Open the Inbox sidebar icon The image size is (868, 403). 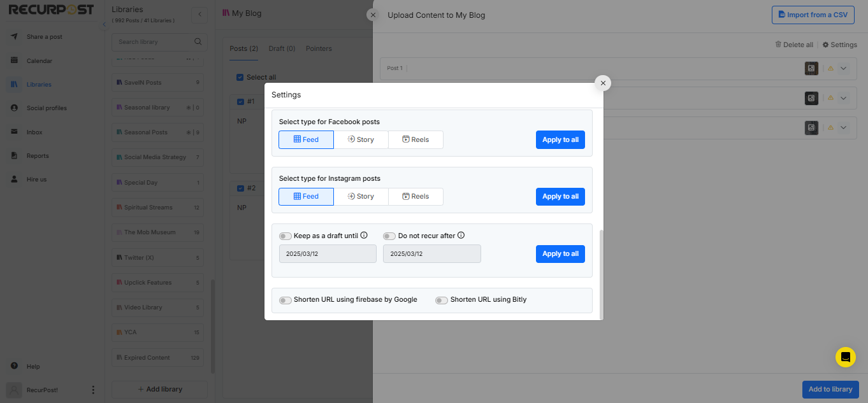[14, 132]
